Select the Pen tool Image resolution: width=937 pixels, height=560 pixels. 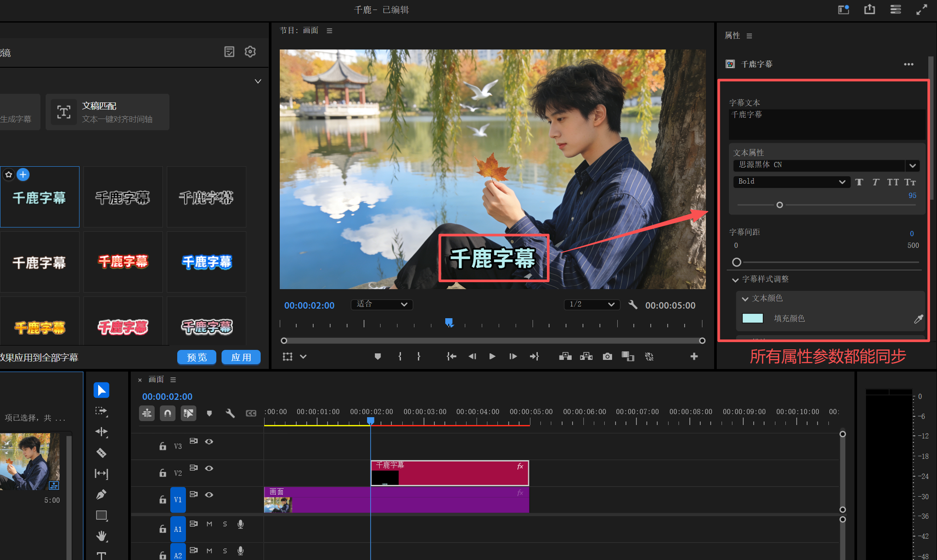click(101, 494)
